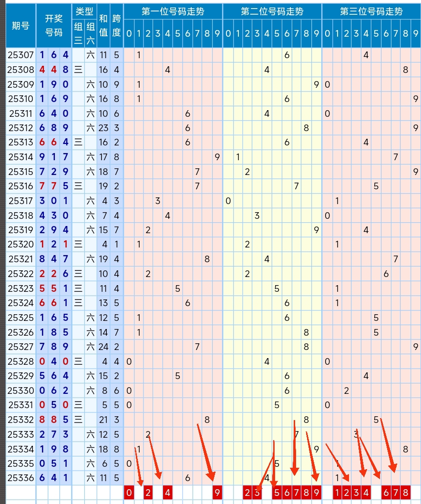Click second-position trend digit 0 in row 25317
This screenshot has width=421, height=504.
228,201
